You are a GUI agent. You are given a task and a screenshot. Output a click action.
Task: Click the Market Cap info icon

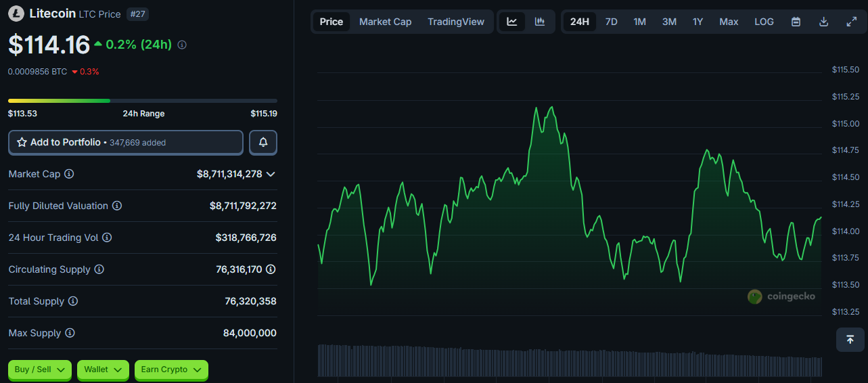(x=69, y=174)
